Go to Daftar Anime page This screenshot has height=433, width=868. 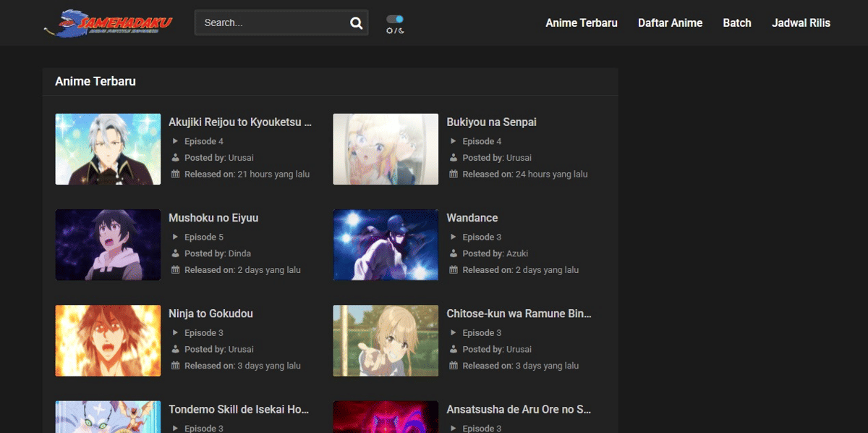670,23
